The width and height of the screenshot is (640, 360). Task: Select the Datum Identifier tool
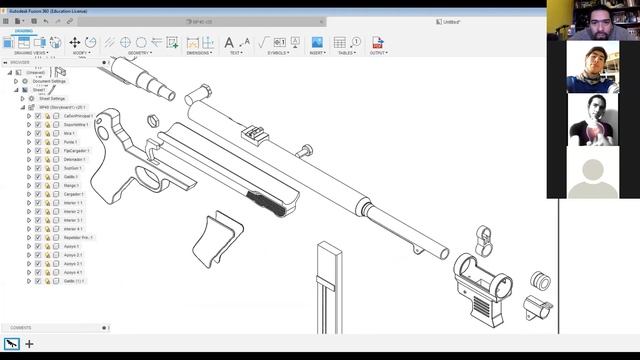tap(295, 42)
